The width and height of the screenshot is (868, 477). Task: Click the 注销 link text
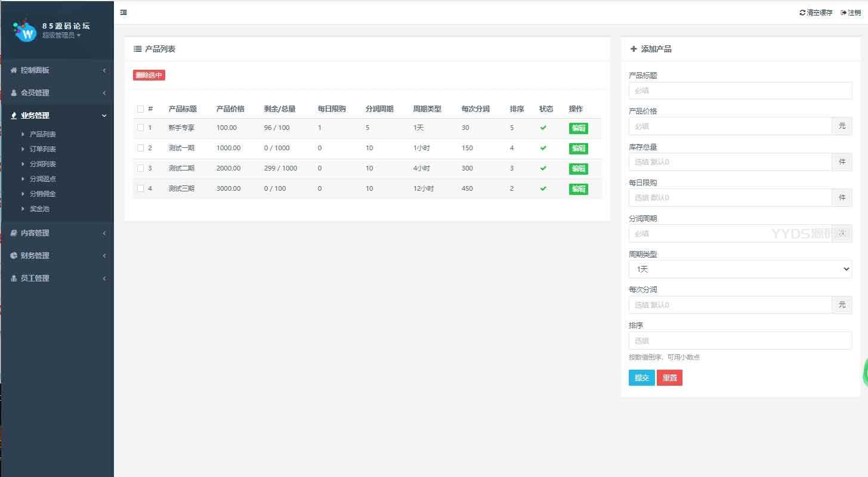pos(854,13)
